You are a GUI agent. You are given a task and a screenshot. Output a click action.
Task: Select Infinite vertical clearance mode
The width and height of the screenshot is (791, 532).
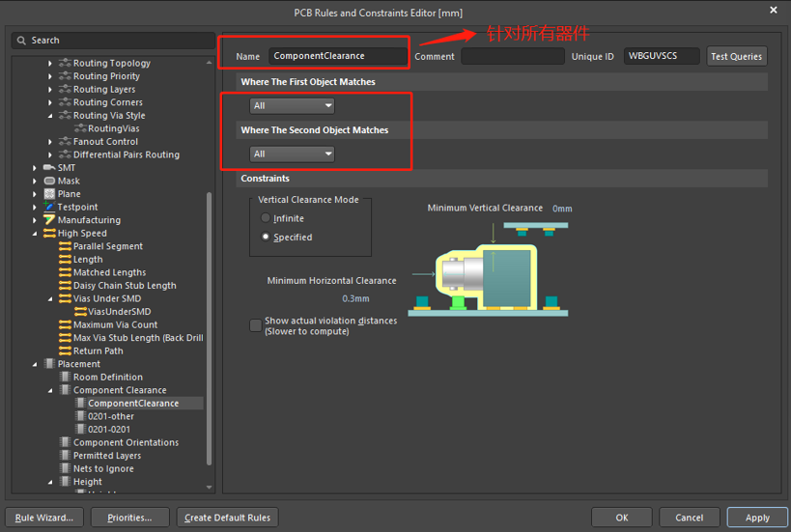coord(266,218)
